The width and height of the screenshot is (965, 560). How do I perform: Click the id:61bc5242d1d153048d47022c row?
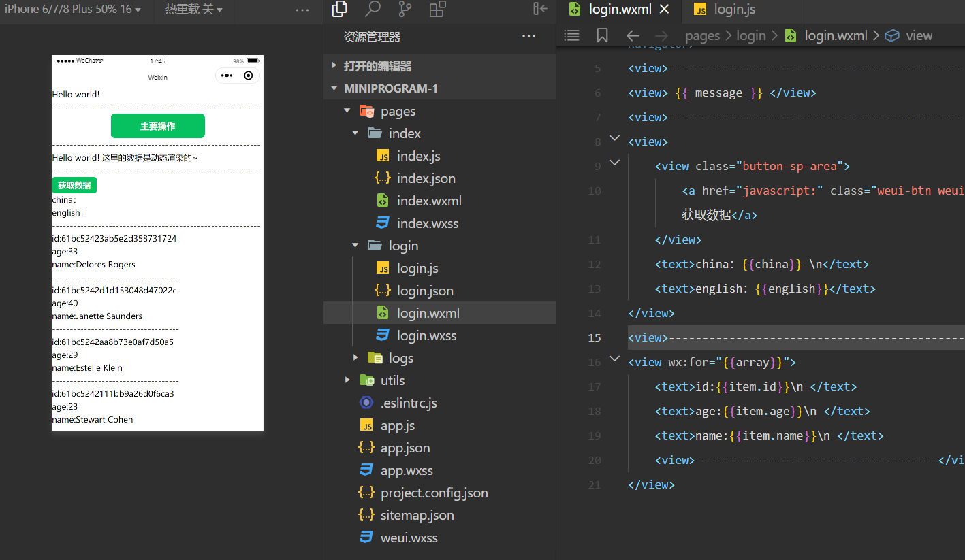[114, 291]
